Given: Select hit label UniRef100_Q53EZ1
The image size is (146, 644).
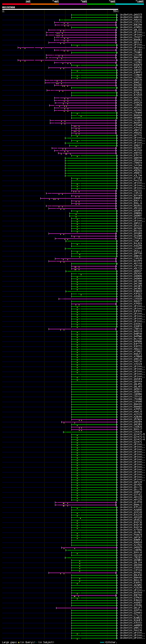Looking at the screenshot, I should 131,520.
